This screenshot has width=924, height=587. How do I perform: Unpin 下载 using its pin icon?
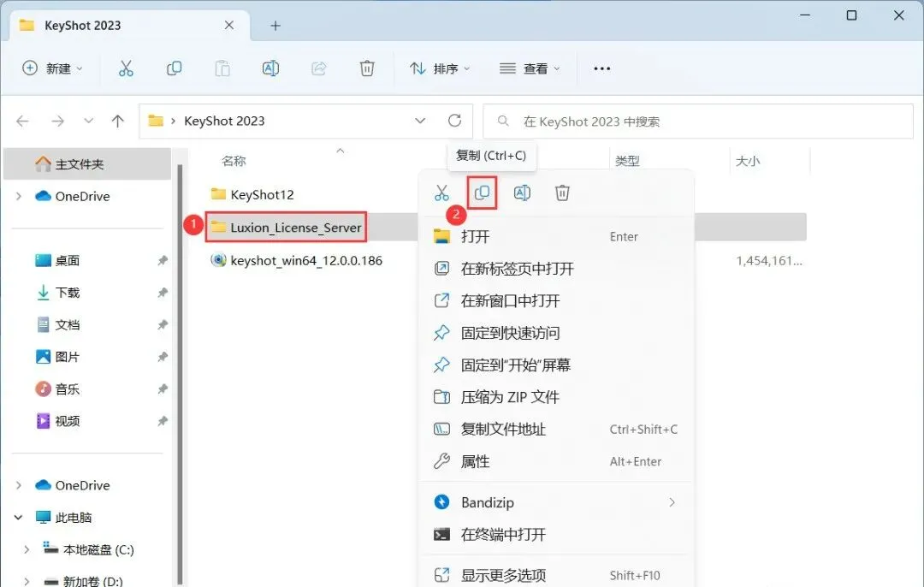(x=163, y=293)
